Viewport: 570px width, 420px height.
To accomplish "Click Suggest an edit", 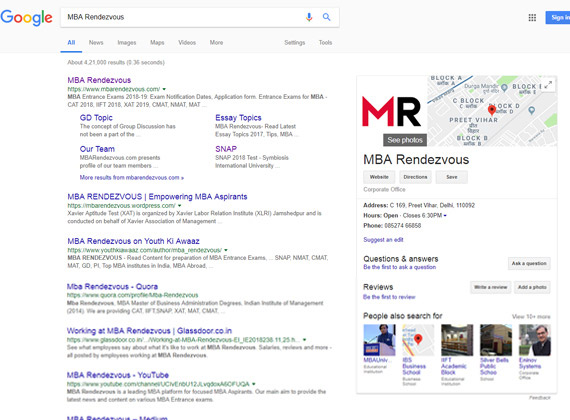I will pos(383,240).
